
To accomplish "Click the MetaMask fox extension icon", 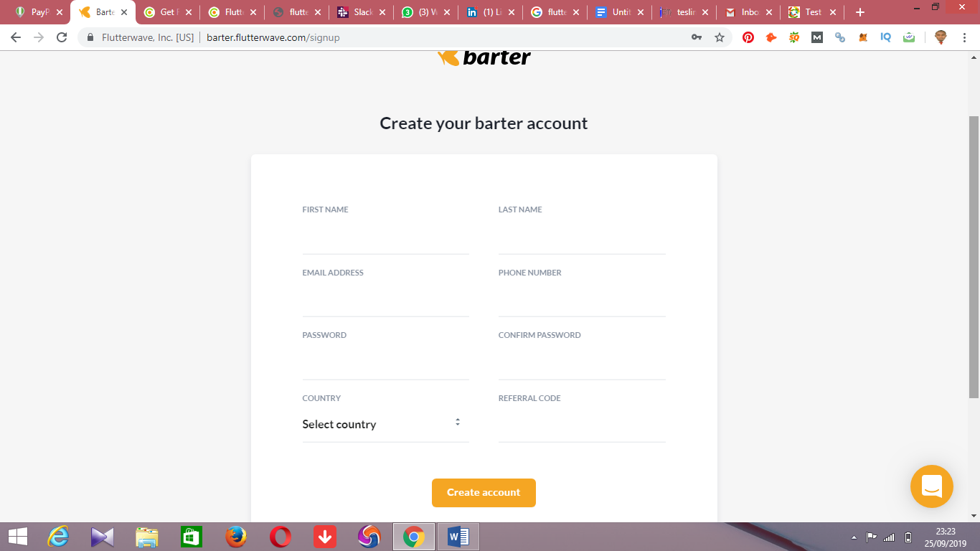I will (x=863, y=37).
